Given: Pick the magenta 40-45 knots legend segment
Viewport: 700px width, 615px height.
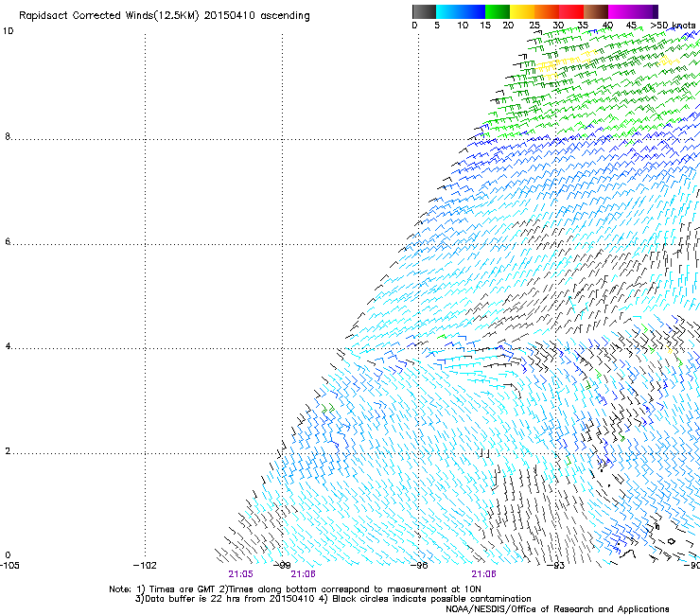Looking at the screenshot, I should pyautogui.click(x=621, y=11).
